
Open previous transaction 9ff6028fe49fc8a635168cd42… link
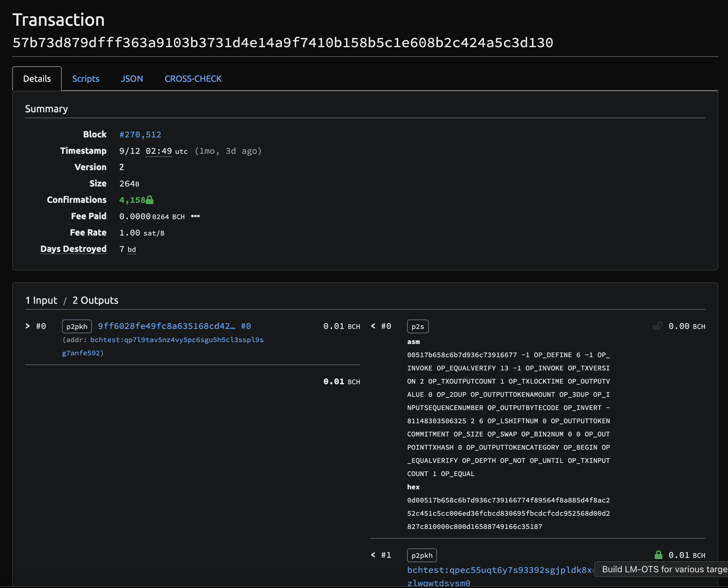click(166, 326)
